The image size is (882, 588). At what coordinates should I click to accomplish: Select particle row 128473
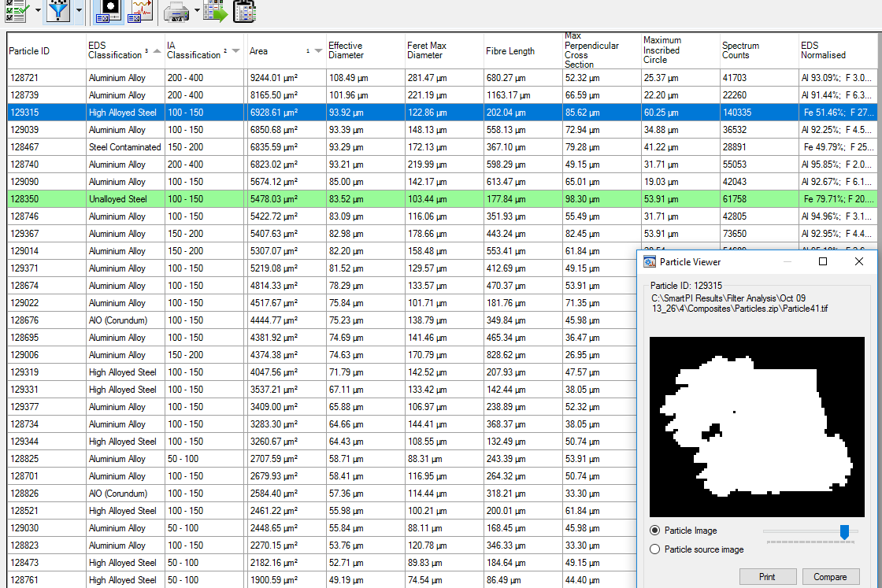tap(322, 563)
